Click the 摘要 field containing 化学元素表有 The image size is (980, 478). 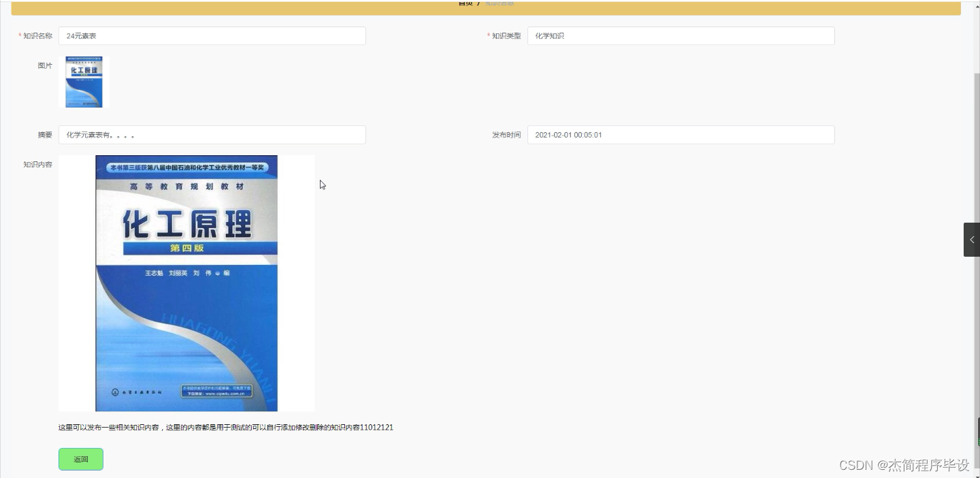[x=211, y=135]
